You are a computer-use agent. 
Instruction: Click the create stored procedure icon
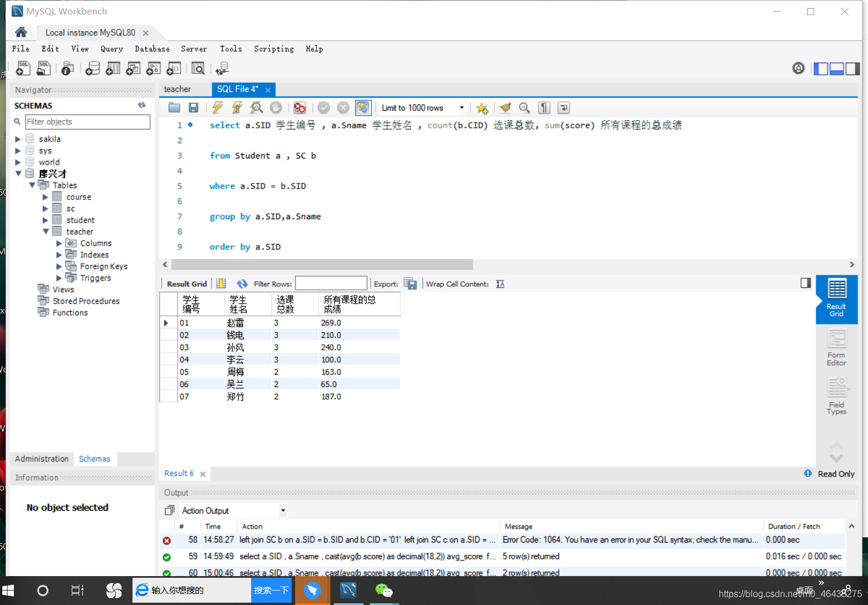[x=153, y=68]
